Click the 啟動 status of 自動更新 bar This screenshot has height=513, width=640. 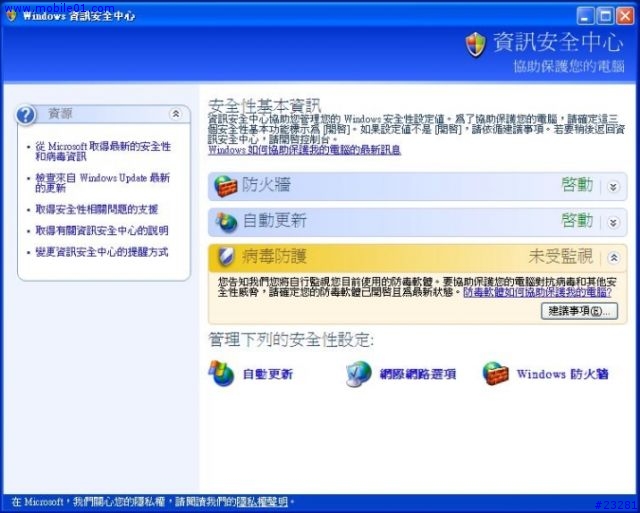[577, 221]
